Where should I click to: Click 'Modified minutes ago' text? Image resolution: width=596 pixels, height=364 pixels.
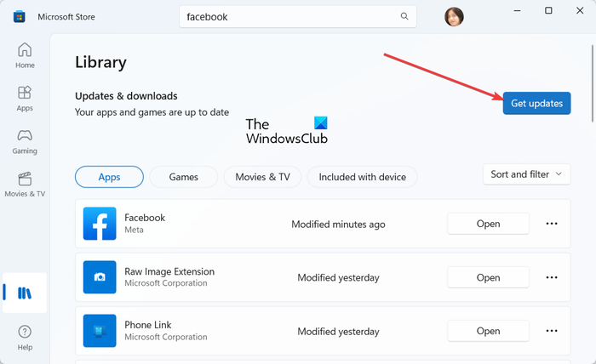point(338,225)
